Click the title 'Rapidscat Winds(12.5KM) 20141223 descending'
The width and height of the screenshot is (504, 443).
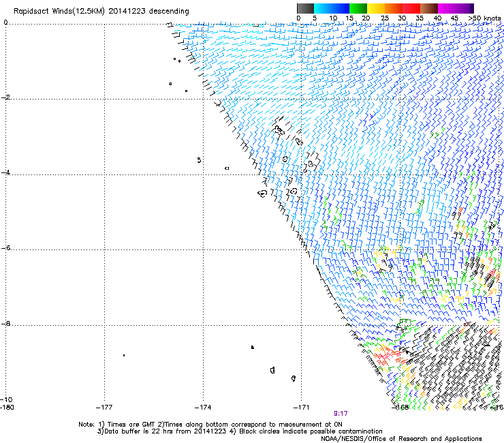(x=101, y=12)
